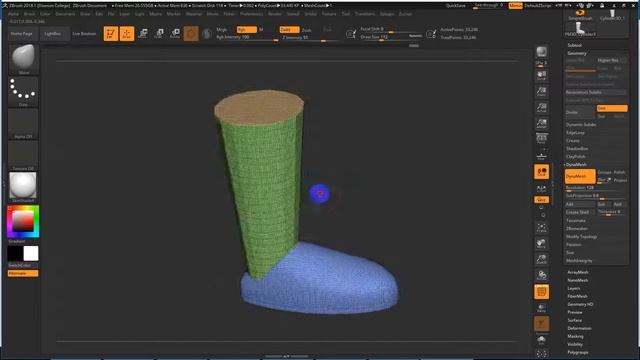Toggle the Floor grid

(542, 156)
